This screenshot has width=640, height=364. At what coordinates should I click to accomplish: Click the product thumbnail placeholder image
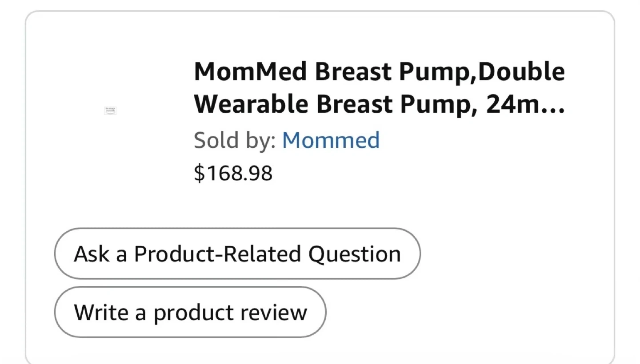(110, 111)
